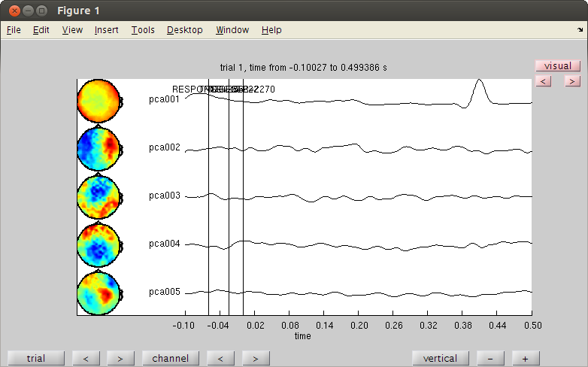Decrease vertical scale with minus button
The width and height of the screenshot is (588, 367).
pos(490,359)
